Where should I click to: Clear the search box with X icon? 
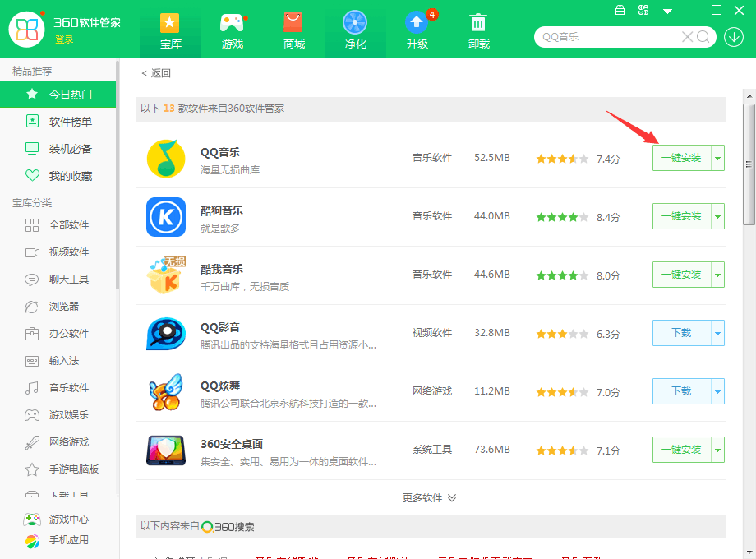688,37
